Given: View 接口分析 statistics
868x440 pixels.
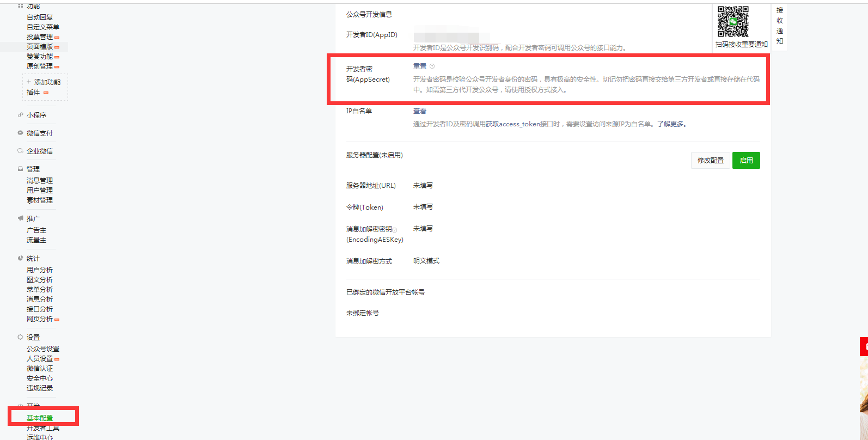Looking at the screenshot, I should coord(40,309).
